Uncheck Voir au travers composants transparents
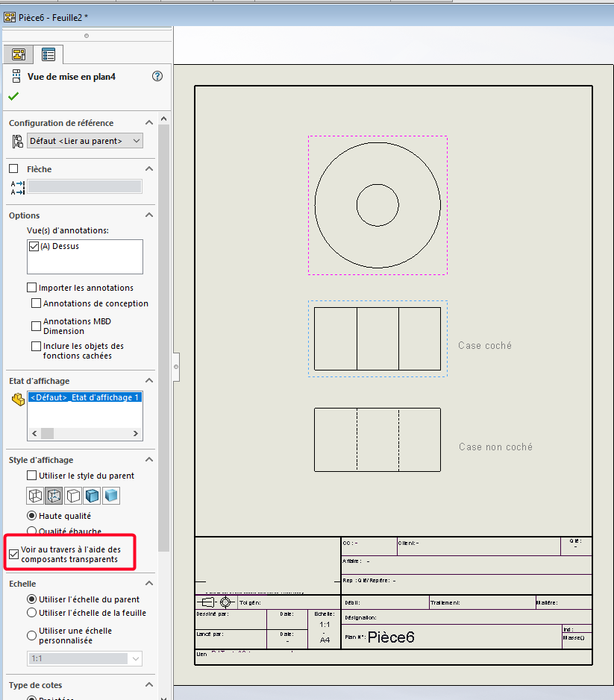 coord(13,554)
